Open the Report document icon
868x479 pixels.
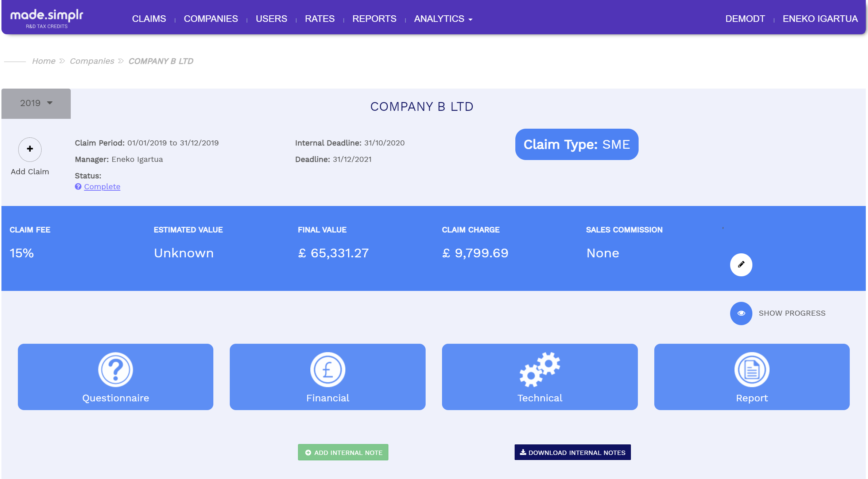tap(752, 369)
